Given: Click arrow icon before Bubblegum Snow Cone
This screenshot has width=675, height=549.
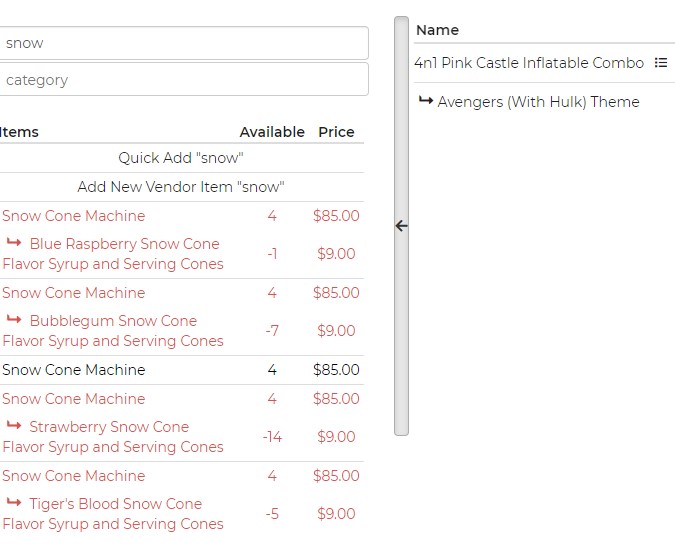Looking at the screenshot, I should click(14, 320).
